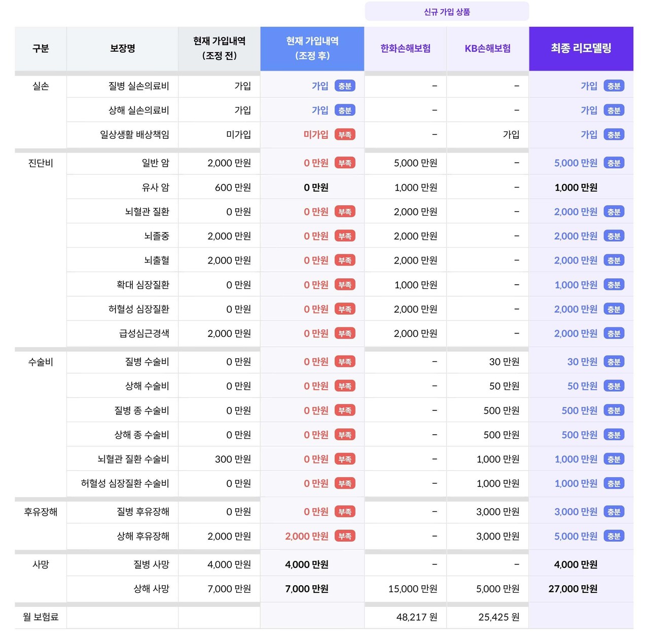Image resolution: width=649 pixels, height=644 pixels.
Task: Select the 최종 리모델링 column header
Action: (x=581, y=49)
